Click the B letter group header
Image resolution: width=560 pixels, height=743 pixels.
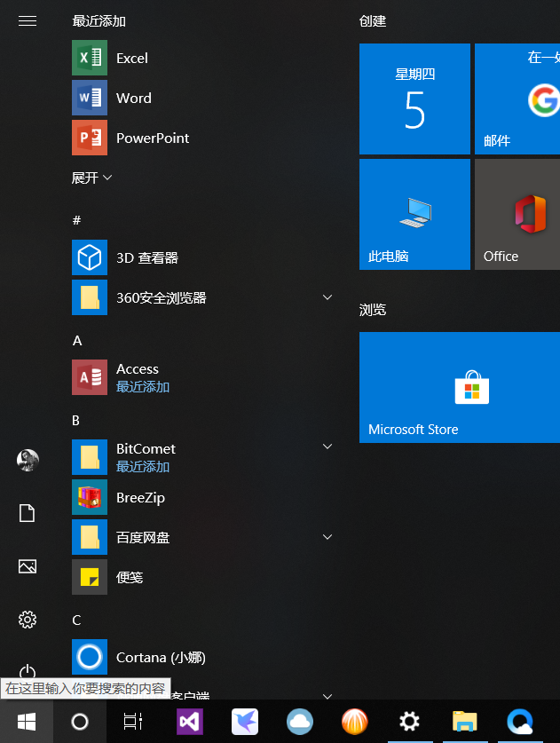pos(75,420)
